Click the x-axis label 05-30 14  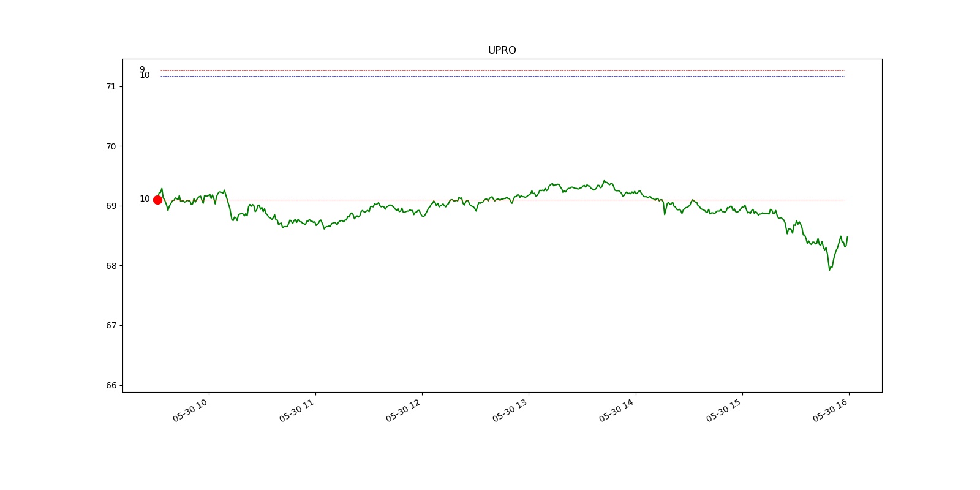(617, 410)
